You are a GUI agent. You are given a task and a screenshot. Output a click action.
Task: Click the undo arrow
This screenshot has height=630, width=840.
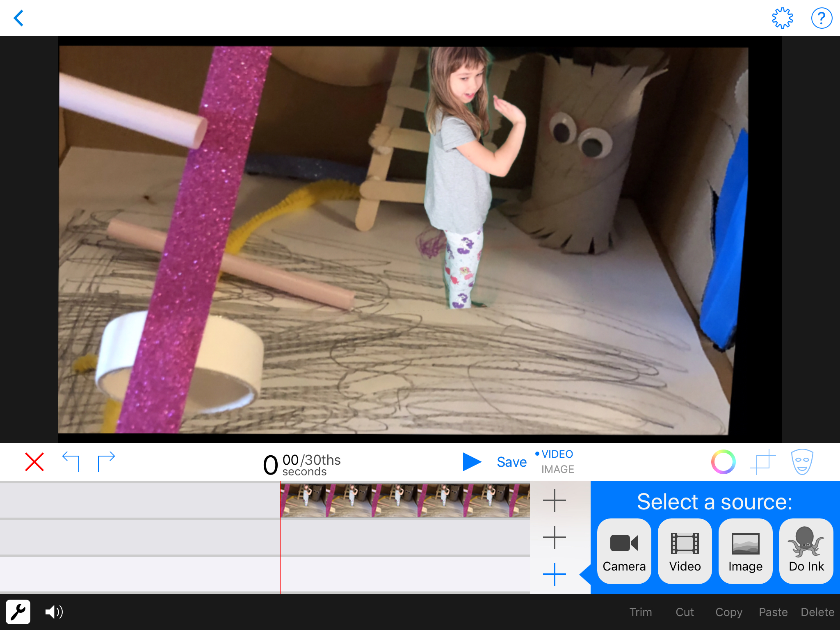[x=71, y=462]
